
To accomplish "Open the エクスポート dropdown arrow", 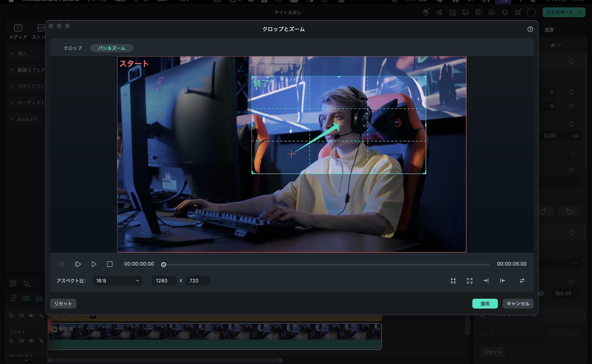I will click(x=580, y=12).
